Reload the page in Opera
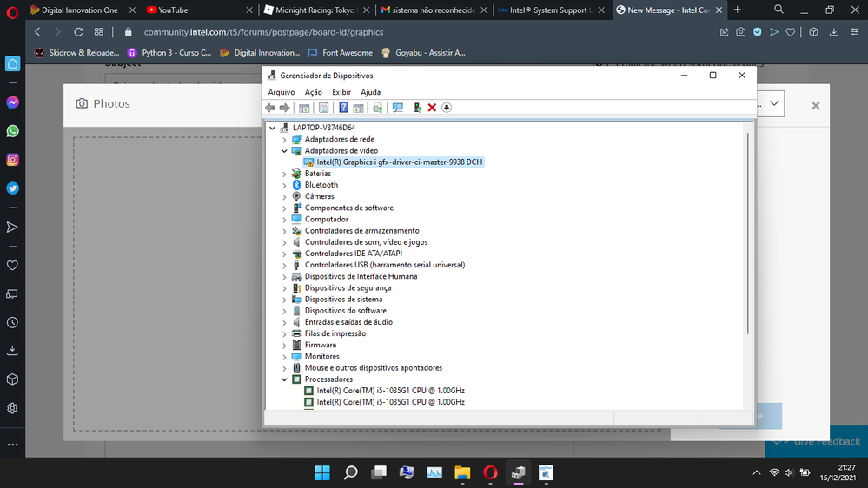868x488 pixels. [x=78, y=32]
